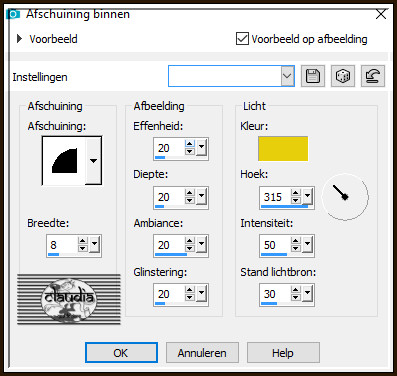Open the Diepte slider dropdown arrow
Image resolution: width=397 pixels, height=376 pixels.
[x=201, y=196]
